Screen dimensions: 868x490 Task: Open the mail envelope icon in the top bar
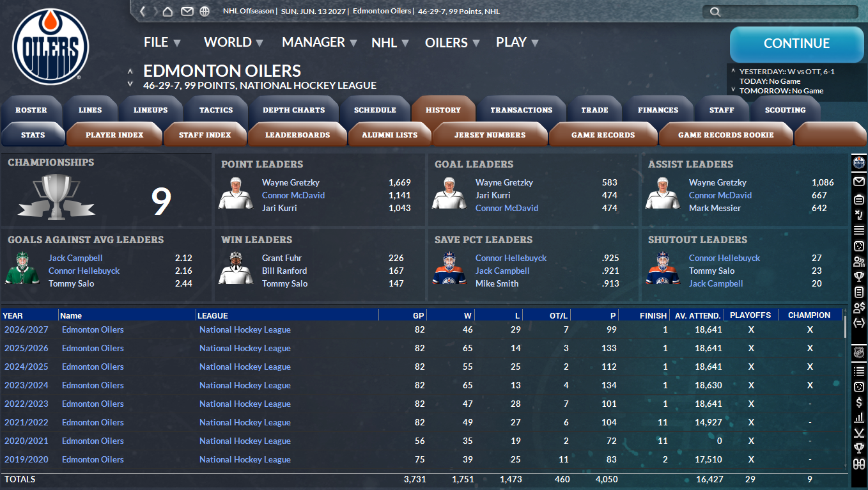tap(187, 11)
